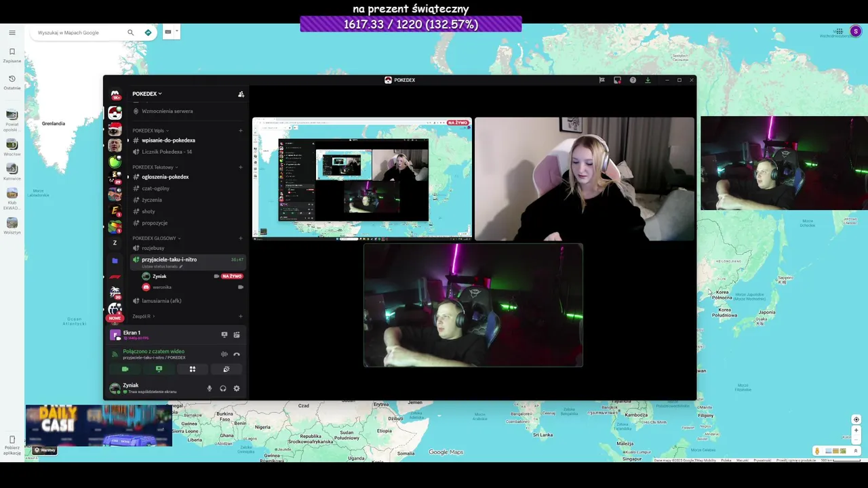Open keyboard input dropdown arrow in Maps
This screenshot has width=868, height=488.
click(x=177, y=31)
